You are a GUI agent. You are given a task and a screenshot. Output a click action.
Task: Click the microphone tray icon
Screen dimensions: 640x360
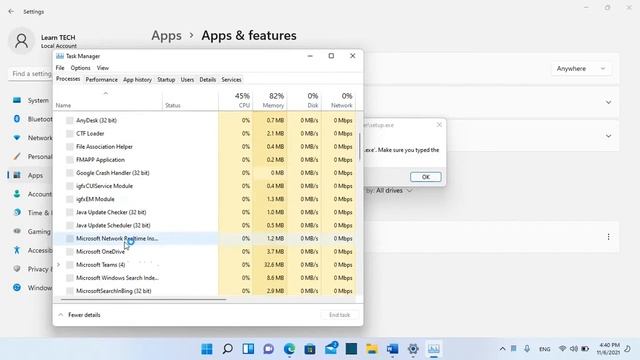[527, 349]
